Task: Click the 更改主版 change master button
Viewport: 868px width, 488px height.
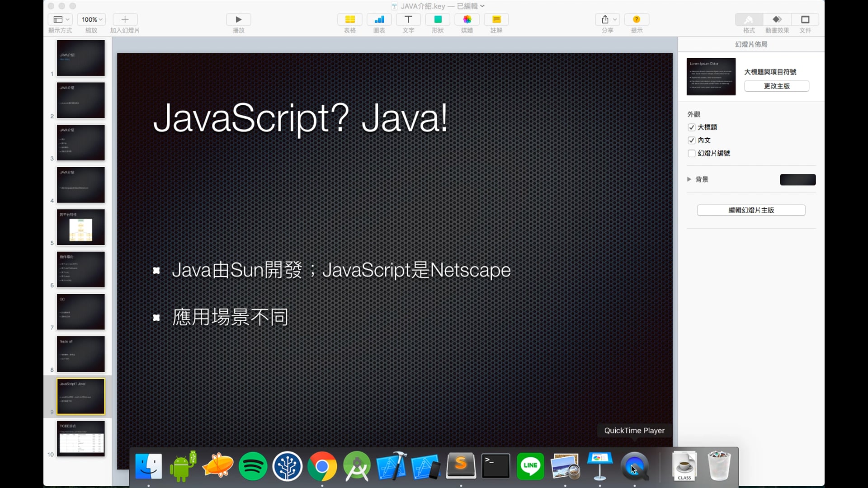Action: (x=776, y=86)
